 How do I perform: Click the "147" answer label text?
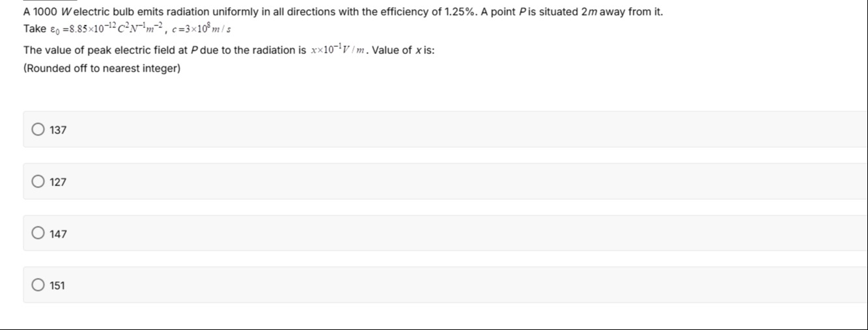coord(59,234)
